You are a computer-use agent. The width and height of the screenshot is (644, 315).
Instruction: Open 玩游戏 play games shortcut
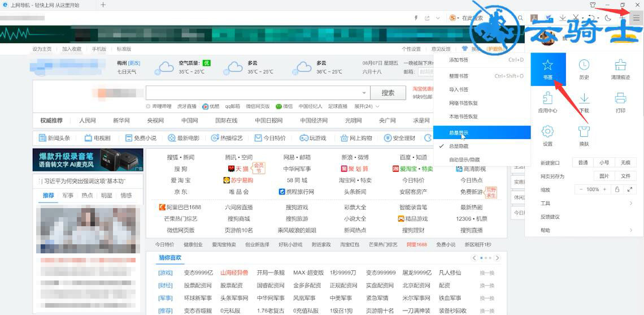(312, 138)
